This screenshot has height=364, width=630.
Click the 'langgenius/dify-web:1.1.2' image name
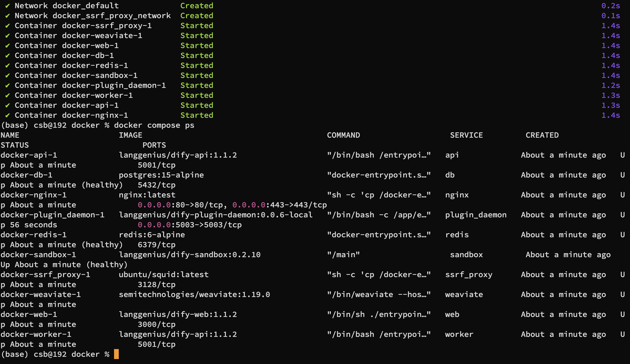click(178, 314)
